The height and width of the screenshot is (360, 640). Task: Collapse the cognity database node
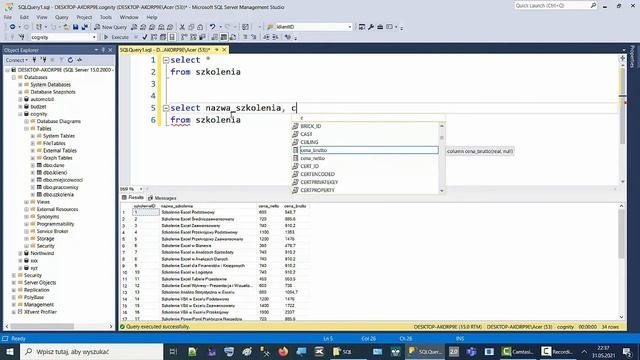[x=20, y=114]
